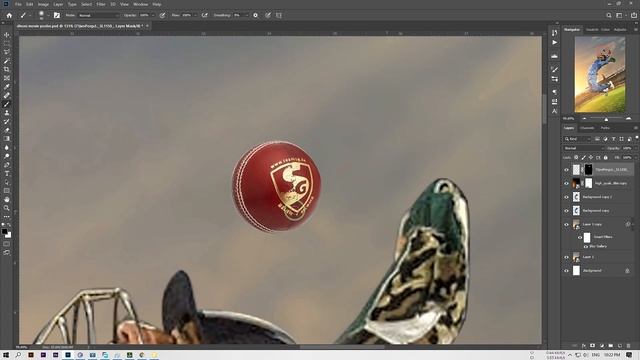
Task: Select the Lasso tool
Action: point(7,52)
